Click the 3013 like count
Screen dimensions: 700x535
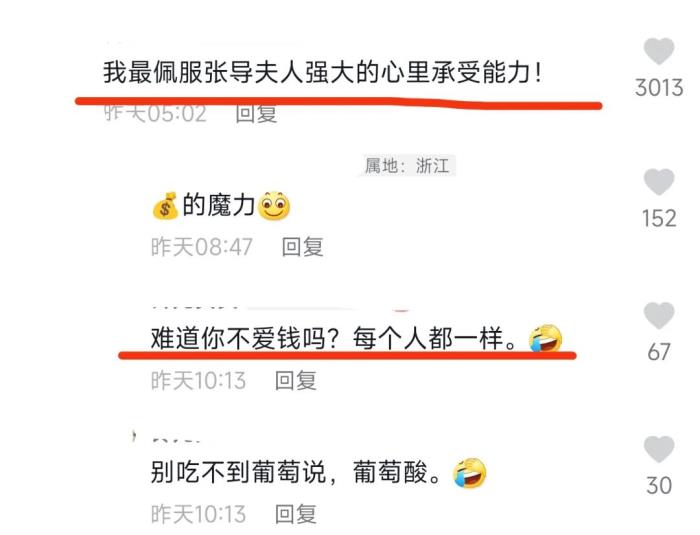pyautogui.click(x=659, y=88)
